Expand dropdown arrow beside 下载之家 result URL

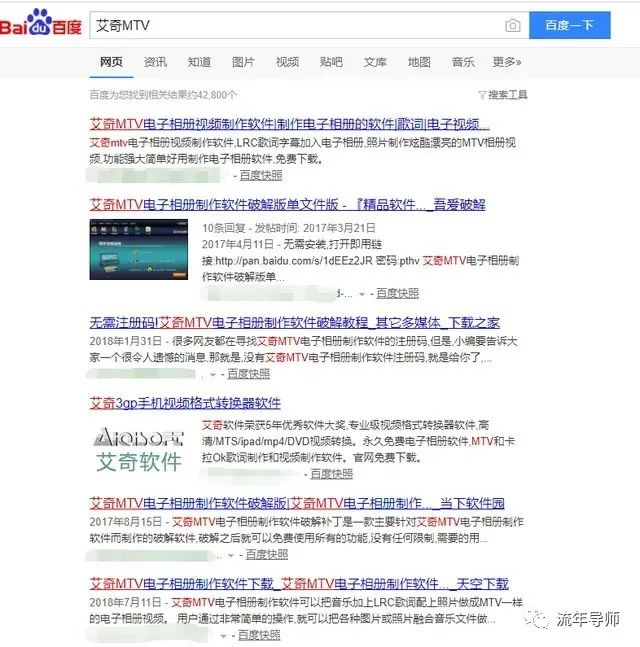pyautogui.click(x=213, y=375)
